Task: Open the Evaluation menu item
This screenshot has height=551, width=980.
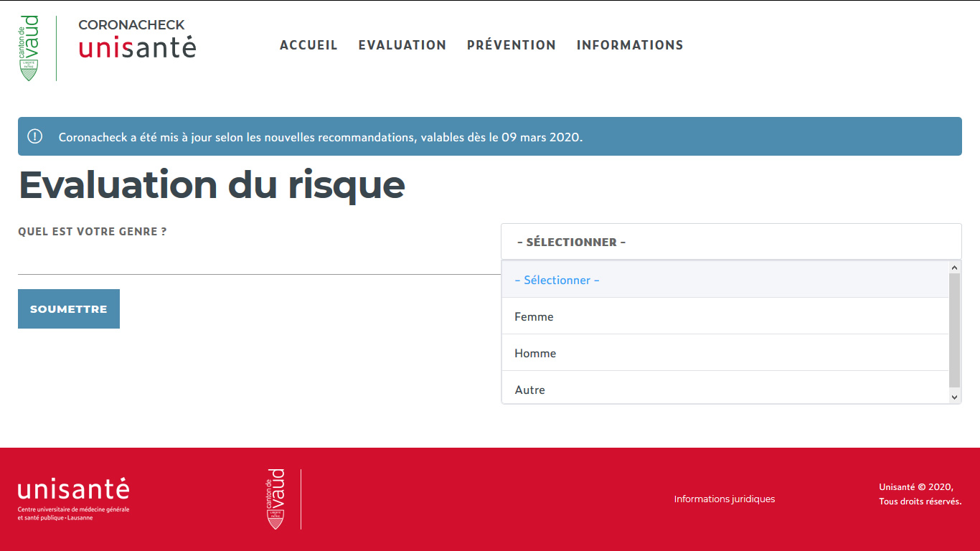Action: point(402,45)
